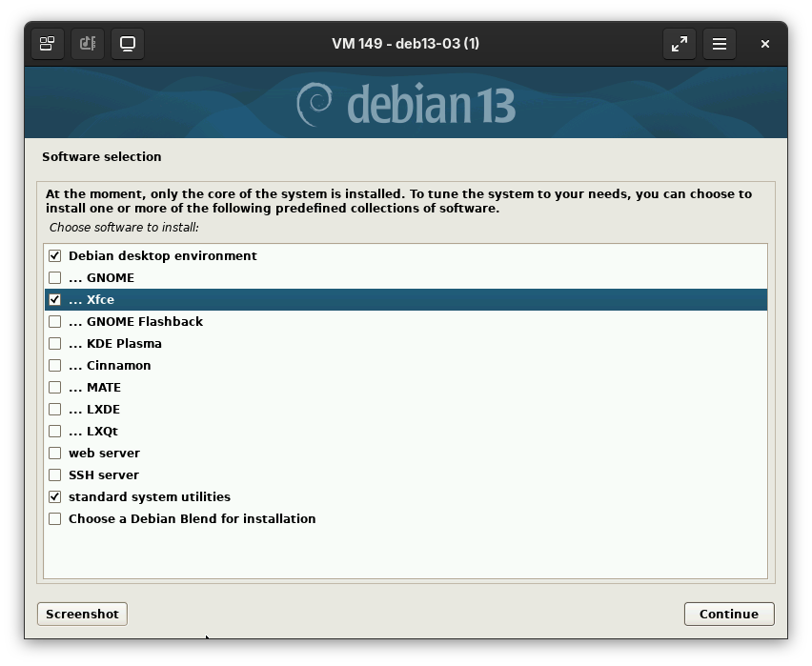
Task: Click the Screenshot button
Action: click(x=82, y=615)
